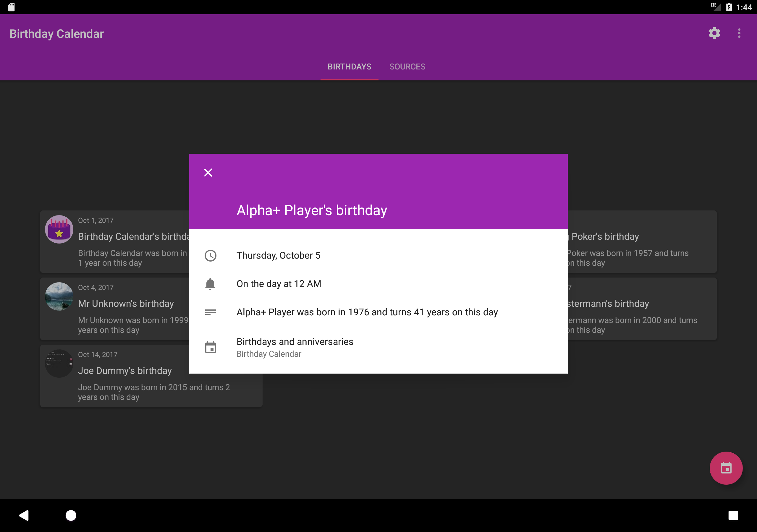Tap the Birthdays and anniversaries calendar entry

295,347
